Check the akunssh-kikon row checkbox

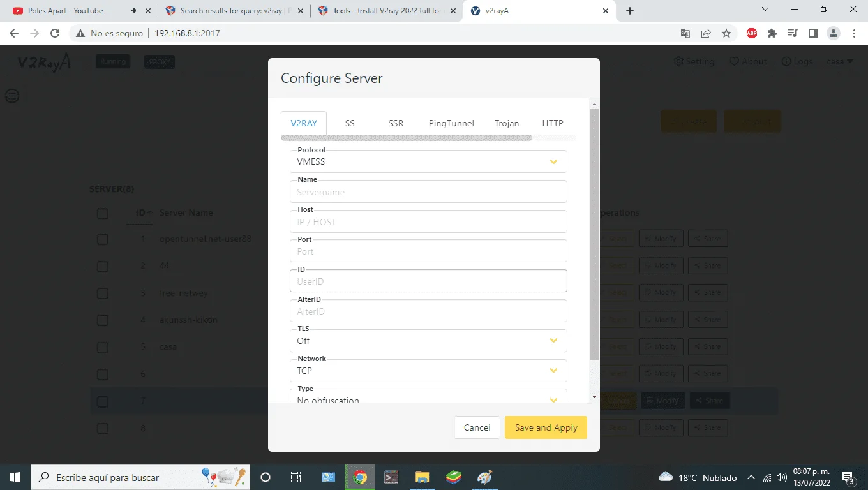(x=103, y=320)
